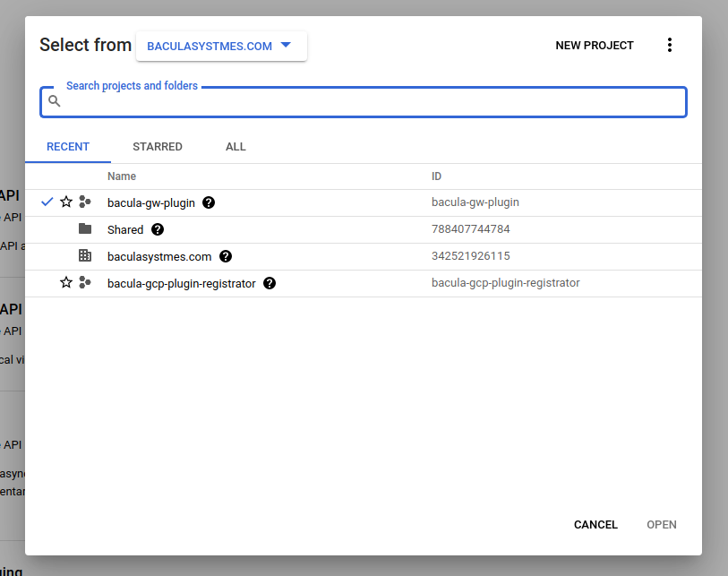Click the CANCEL button
Screen dimensions: 728x576
pyautogui.click(x=595, y=525)
